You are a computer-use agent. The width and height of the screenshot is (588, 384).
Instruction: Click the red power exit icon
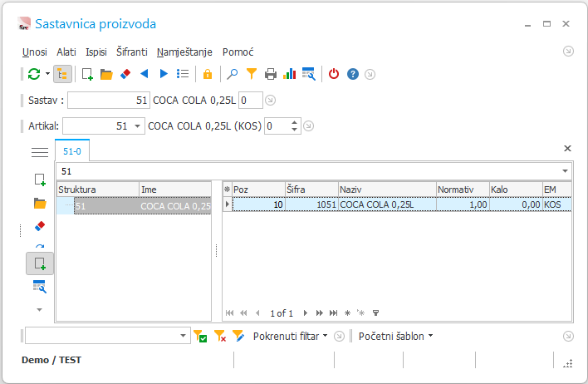[334, 74]
